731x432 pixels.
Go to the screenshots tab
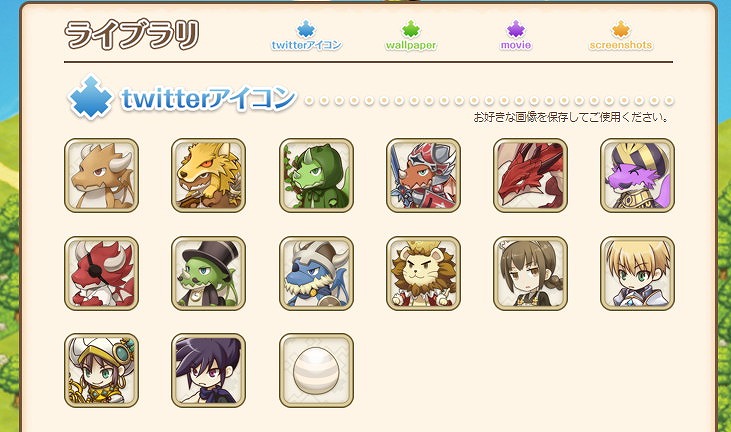click(x=621, y=36)
